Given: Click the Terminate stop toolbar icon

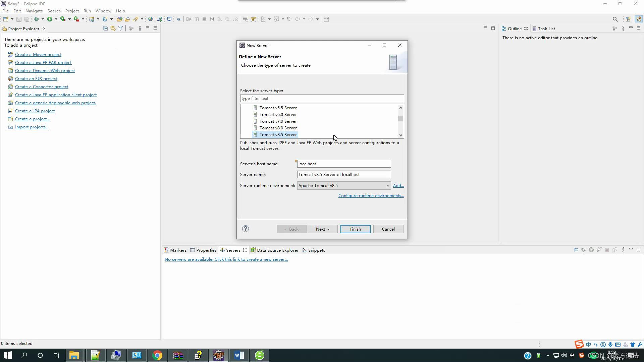Looking at the screenshot, I should coord(204,19).
